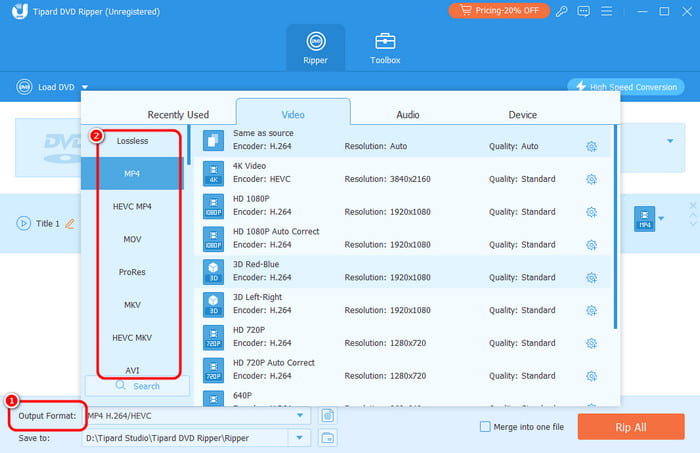
Task: Click the profile list scrollbar
Action: pos(616,227)
